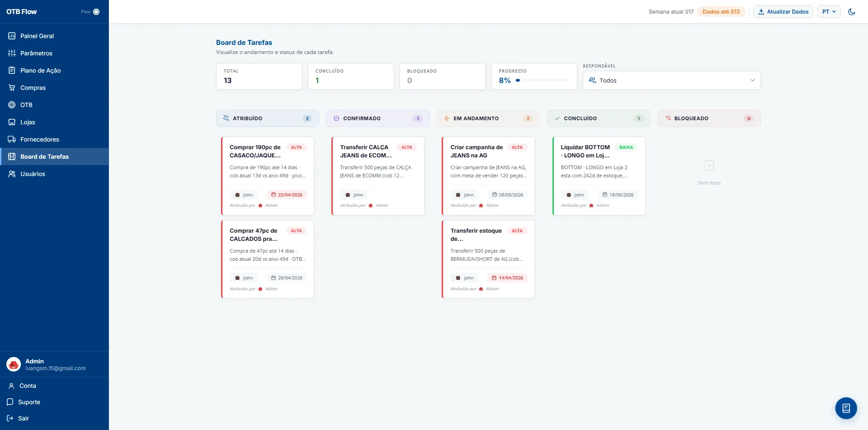Screen dimensions: 868x430
Task: Open the Criar campanha de JEANS card
Action: pyautogui.click(x=488, y=176)
